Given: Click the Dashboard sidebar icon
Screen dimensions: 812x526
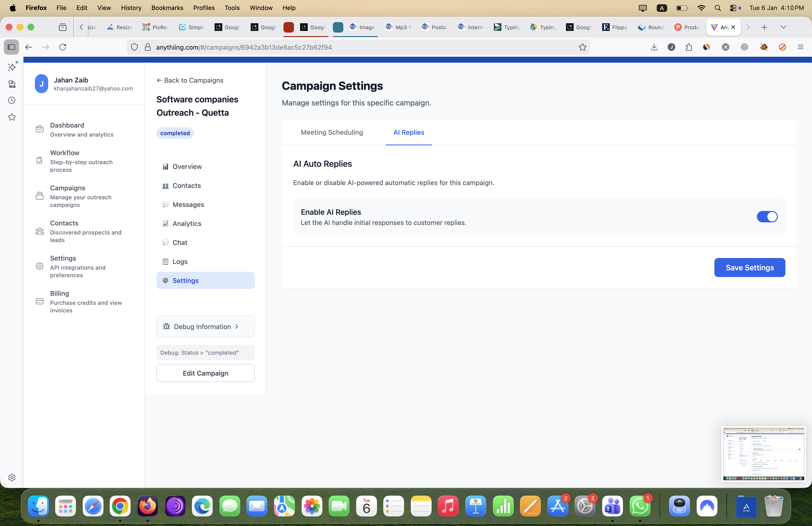Looking at the screenshot, I should pos(40,129).
